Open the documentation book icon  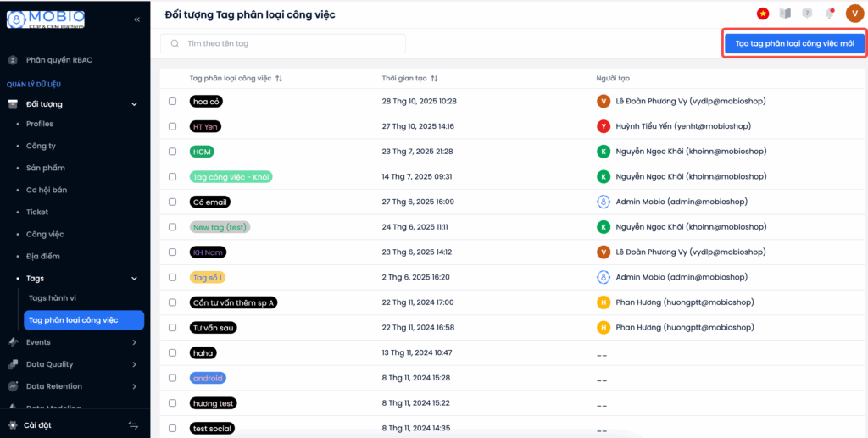[785, 14]
